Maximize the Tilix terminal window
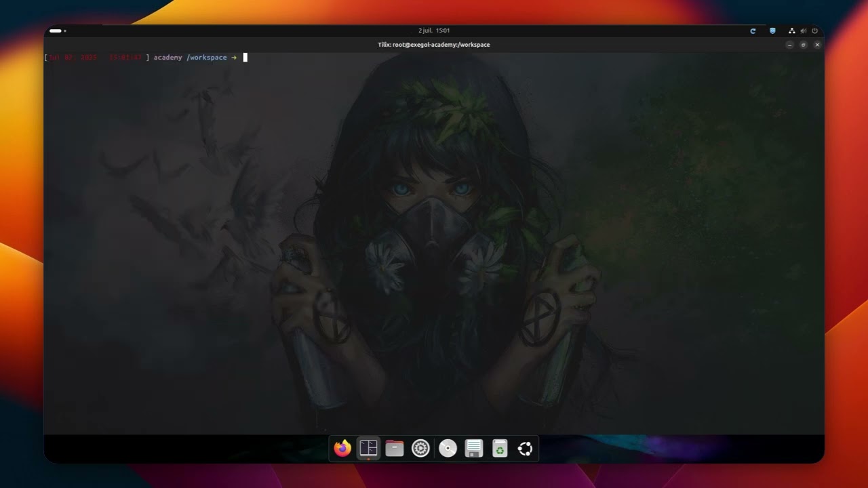The image size is (868, 488). click(x=804, y=45)
